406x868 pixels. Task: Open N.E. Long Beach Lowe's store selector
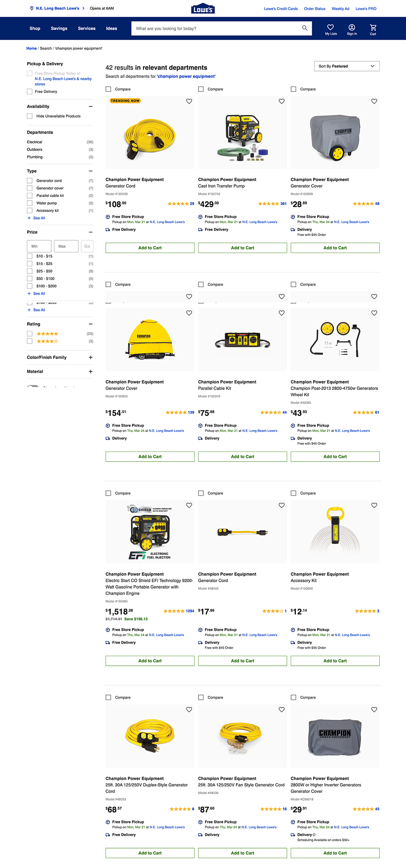click(x=58, y=8)
